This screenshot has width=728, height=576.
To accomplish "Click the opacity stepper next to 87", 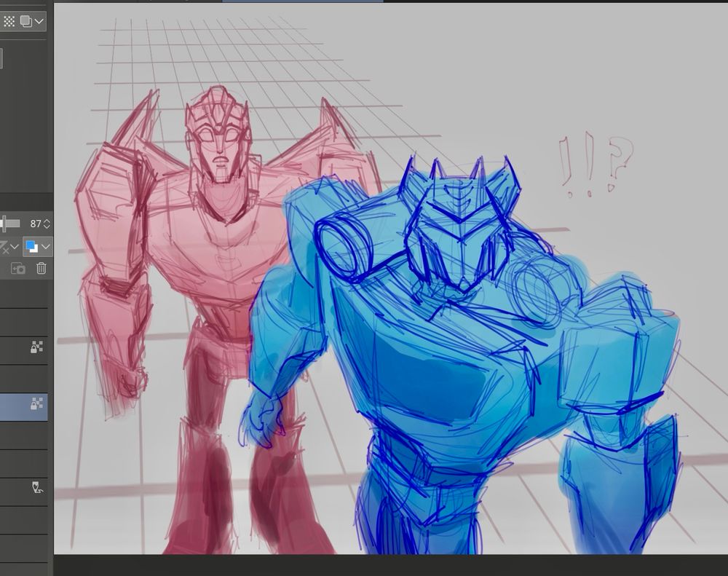I will pyautogui.click(x=47, y=224).
